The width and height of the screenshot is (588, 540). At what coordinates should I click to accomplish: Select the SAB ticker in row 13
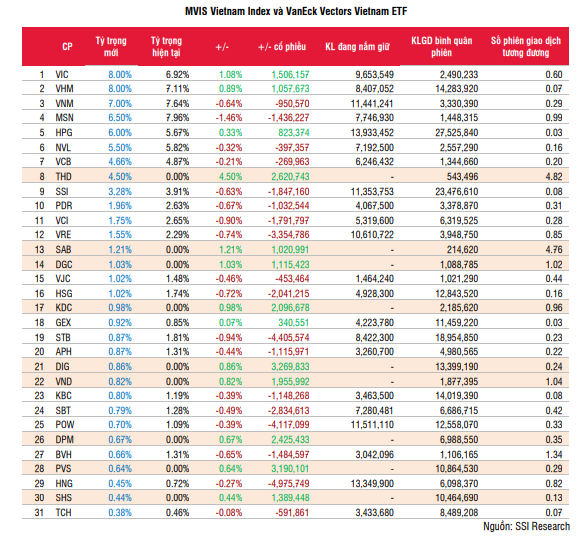point(63,250)
